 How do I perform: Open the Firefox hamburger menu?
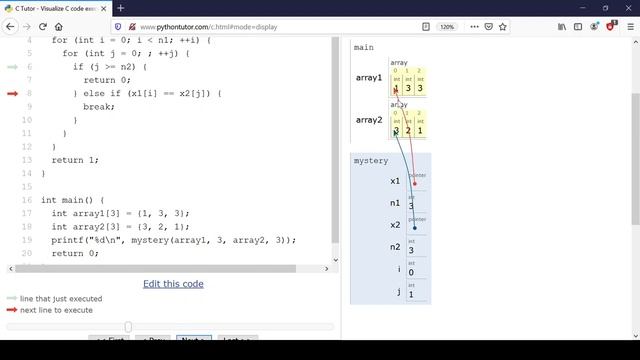coord(631,27)
